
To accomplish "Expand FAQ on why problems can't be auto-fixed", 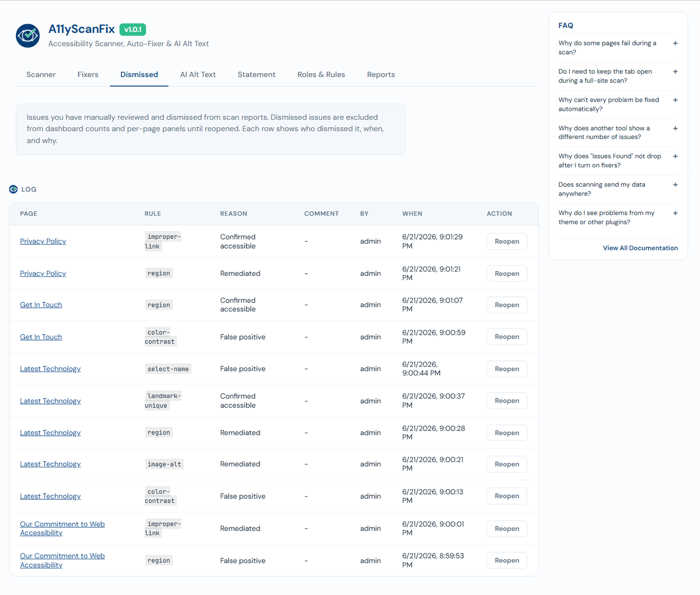I will click(618, 104).
